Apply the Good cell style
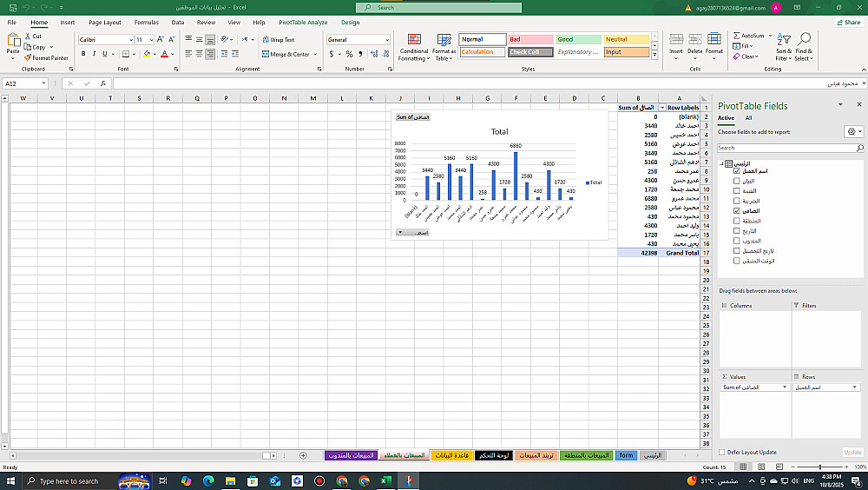Screen dimensions: 868x490 click(578, 39)
